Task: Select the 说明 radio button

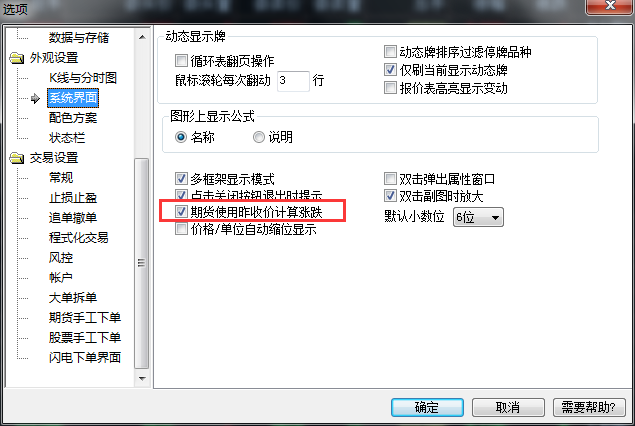Action: click(259, 137)
